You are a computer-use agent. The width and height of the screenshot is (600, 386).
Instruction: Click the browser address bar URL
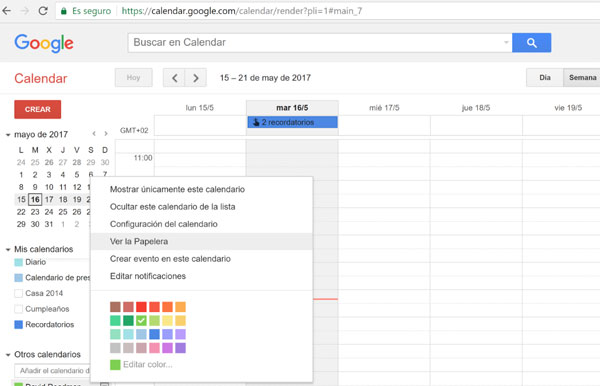pyautogui.click(x=242, y=11)
